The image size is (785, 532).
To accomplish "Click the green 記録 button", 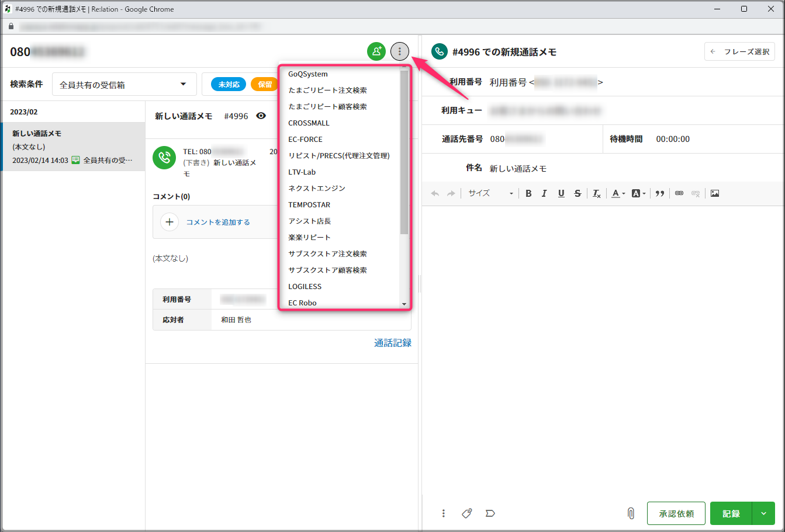I will coord(731,513).
